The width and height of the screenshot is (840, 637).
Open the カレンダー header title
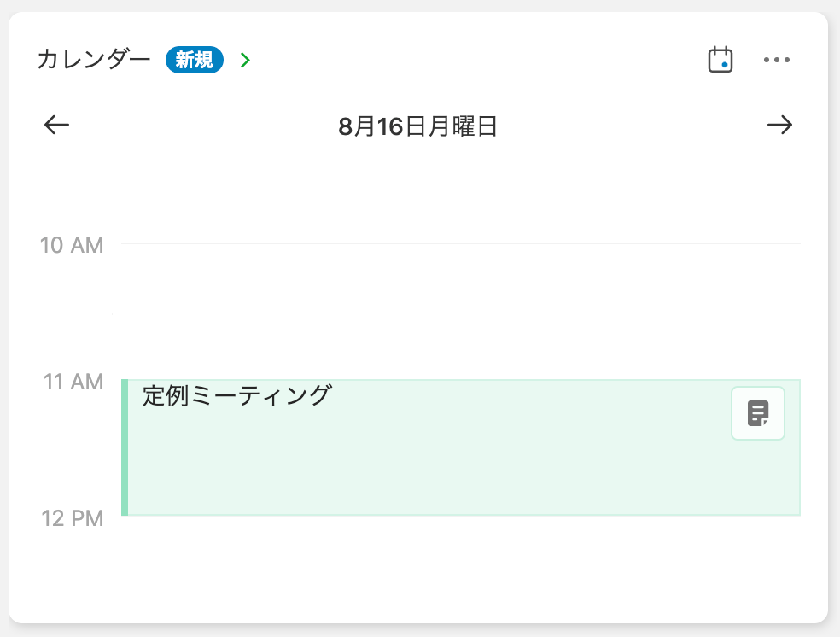(x=94, y=60)
